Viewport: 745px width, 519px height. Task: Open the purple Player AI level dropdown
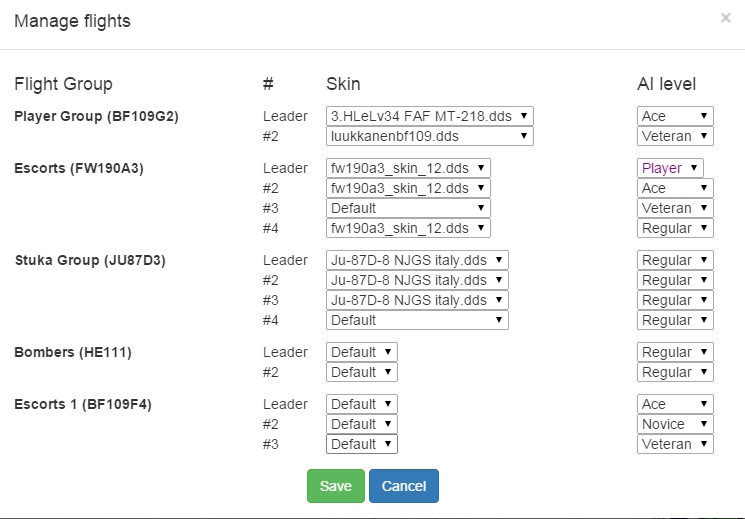point(670,168)
